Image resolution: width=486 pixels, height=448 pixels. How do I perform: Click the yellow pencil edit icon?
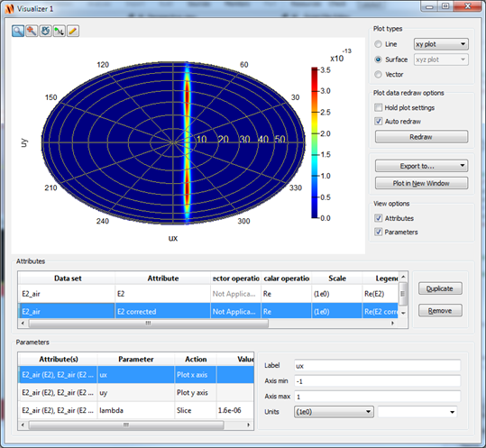[x=73, y=31]
